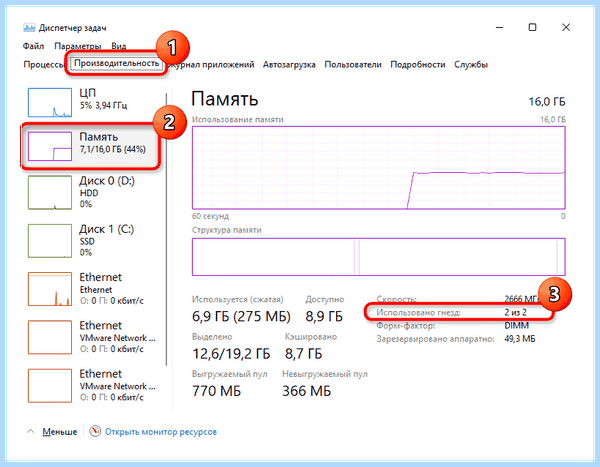Click the 8,7 ГБ cached value
This screenshot has height=467, width=600.
pyautogui.click(x=303, y=354)
